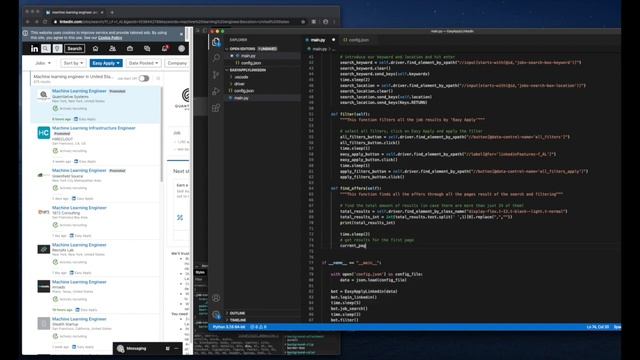Go to LinkedIn Home icon
The height and width of the screenshot is (360, 640).
pyautogui.click(x=96, y=49)
